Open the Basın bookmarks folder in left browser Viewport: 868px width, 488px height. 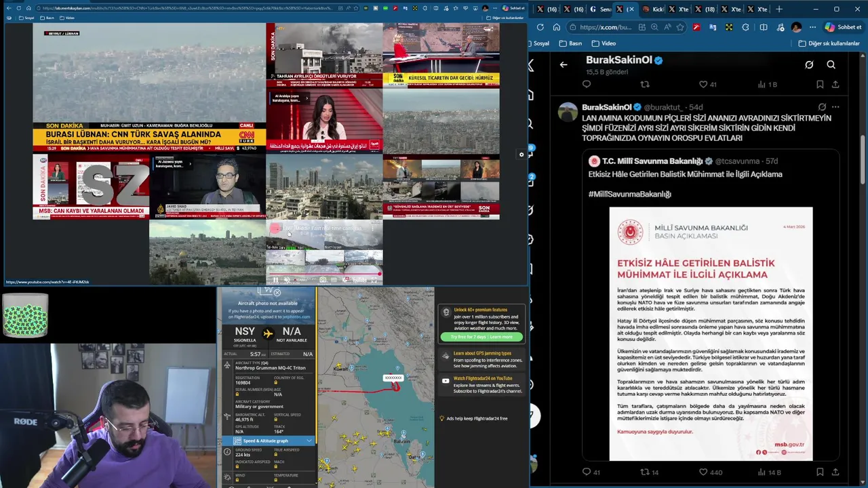48,18
